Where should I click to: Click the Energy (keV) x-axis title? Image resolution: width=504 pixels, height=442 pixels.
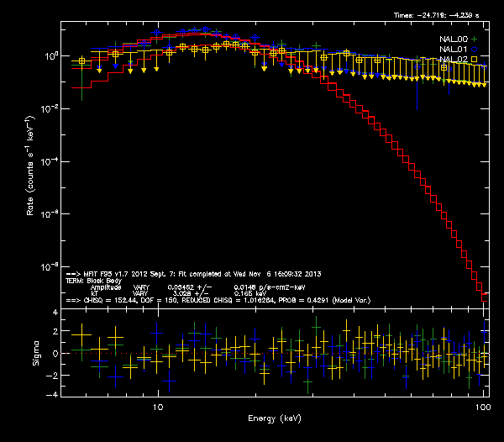273,418
